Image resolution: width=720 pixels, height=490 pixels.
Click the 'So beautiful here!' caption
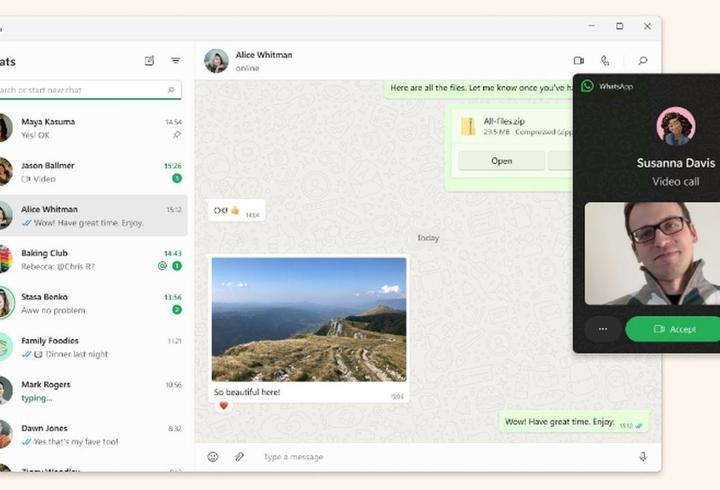coord(247,392)
